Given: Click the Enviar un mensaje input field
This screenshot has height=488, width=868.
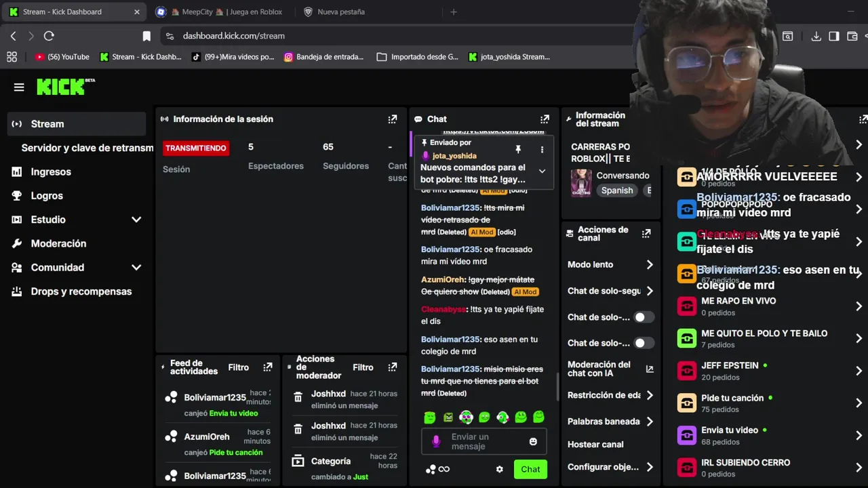Looking at the screenshot, I should point(484,441).
